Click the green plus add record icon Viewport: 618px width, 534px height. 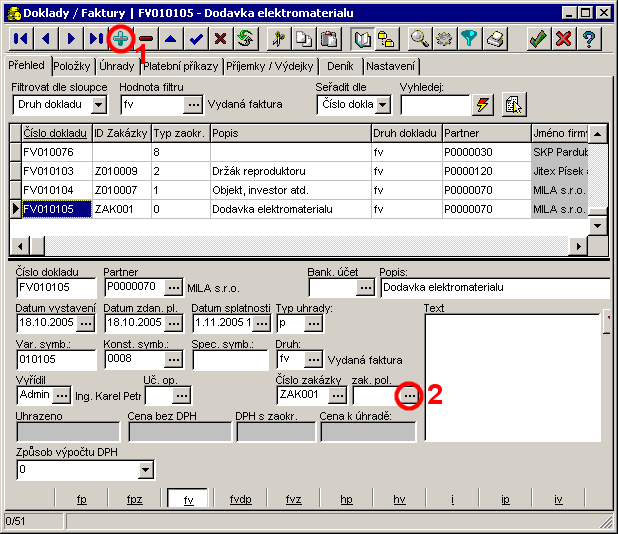[120, 39]
